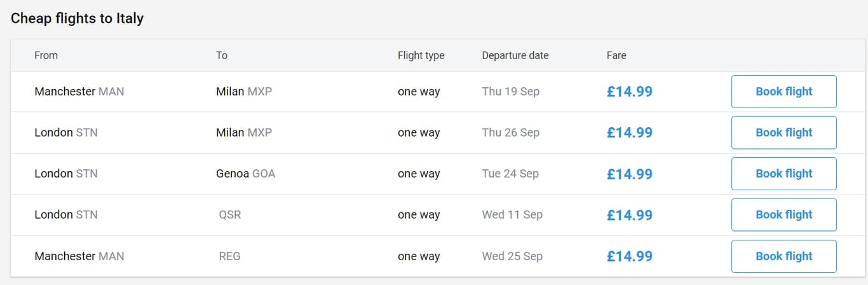Image resolution: width=868 pixels, height=285 pixels.
Task: Click the Genoa GOA destination
Action: coord(245,174)
